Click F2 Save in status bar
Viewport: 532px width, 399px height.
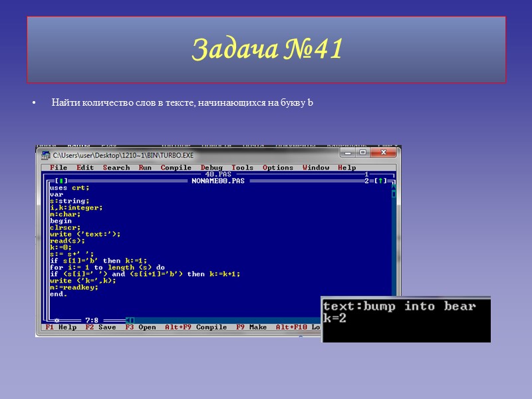[100, 327]
